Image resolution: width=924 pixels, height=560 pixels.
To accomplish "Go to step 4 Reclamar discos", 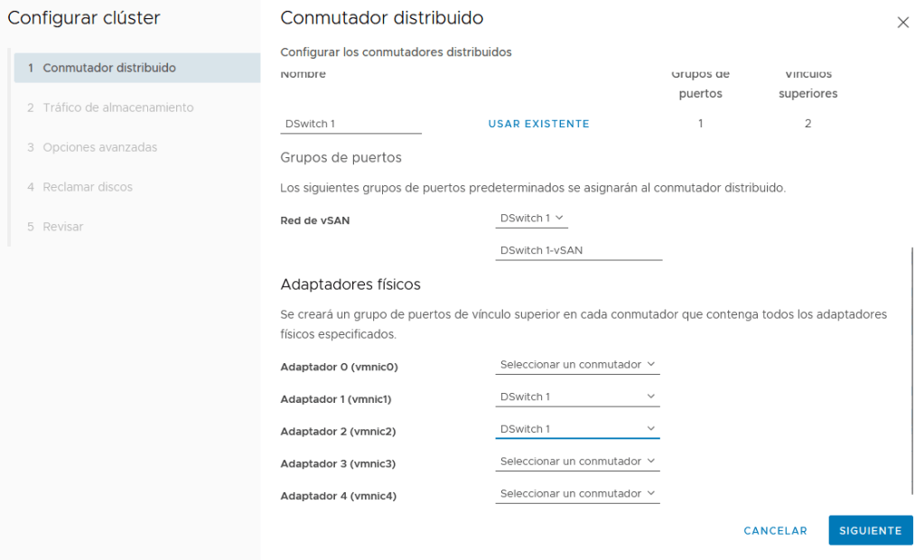I will 88,187.
